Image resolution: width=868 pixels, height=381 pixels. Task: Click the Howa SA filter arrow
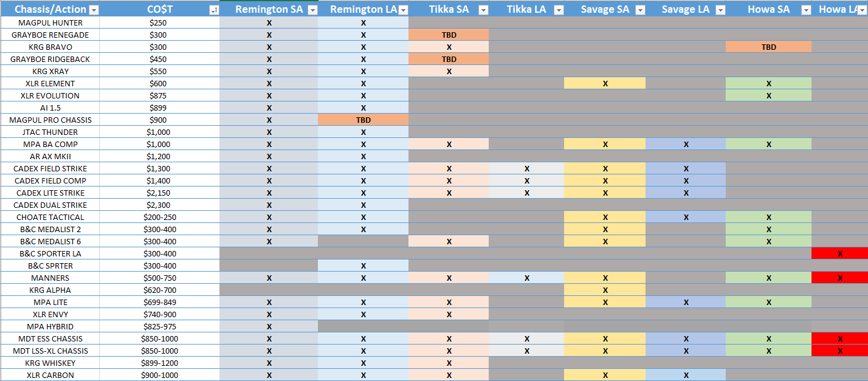pos(805,10)
